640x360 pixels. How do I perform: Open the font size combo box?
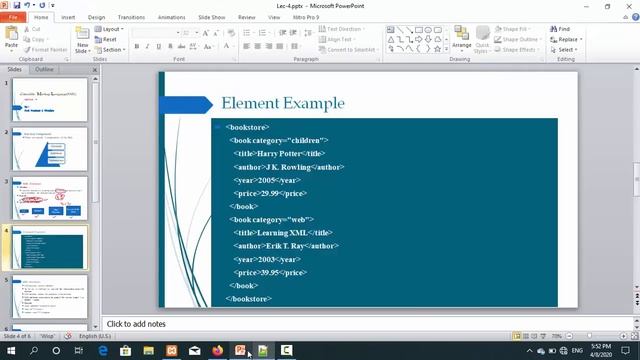[x=190, y=33]
